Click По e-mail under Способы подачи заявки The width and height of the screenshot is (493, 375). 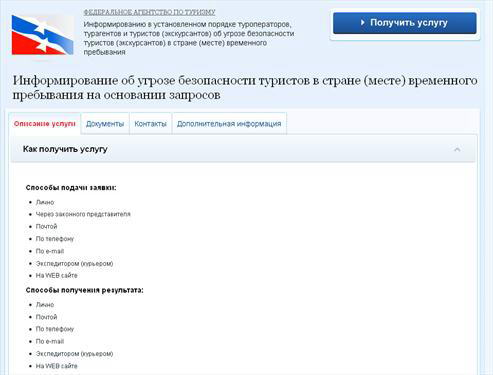tap(50, 251)
